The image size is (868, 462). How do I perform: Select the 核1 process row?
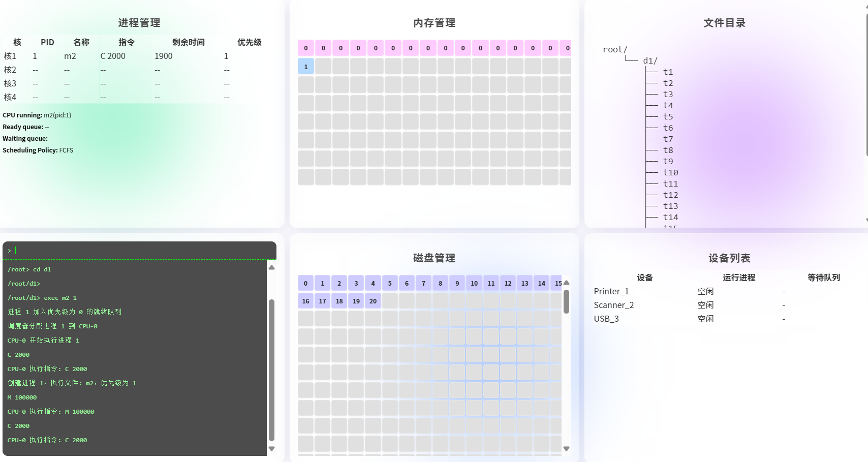tap(10, 56)
